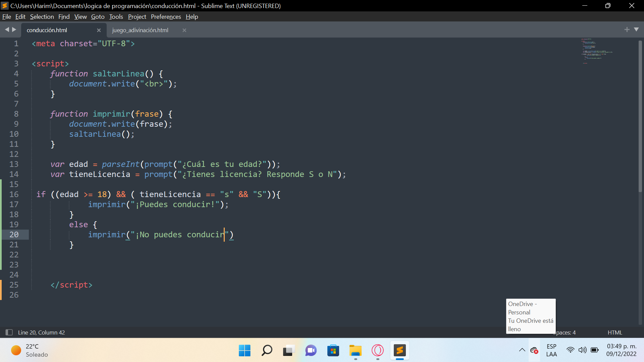Click the var tieneLicencia line

click(198, 174)
